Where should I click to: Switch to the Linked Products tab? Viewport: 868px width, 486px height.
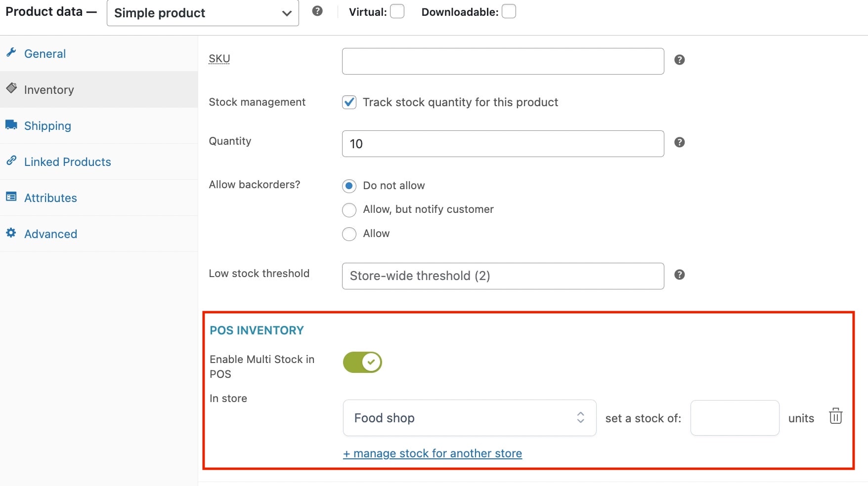click(x=99, y=162)
